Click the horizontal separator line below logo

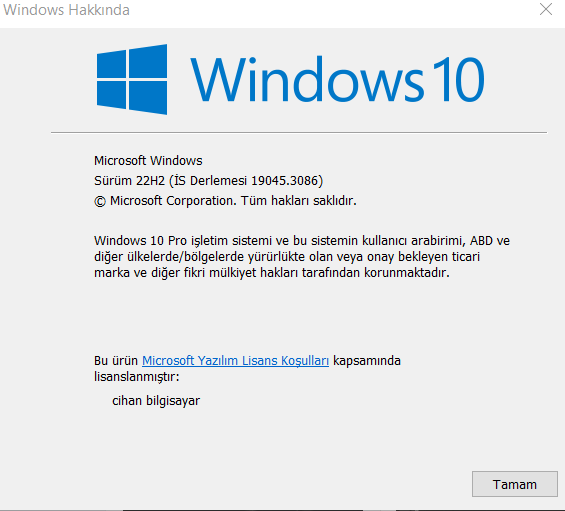(299, 132)
